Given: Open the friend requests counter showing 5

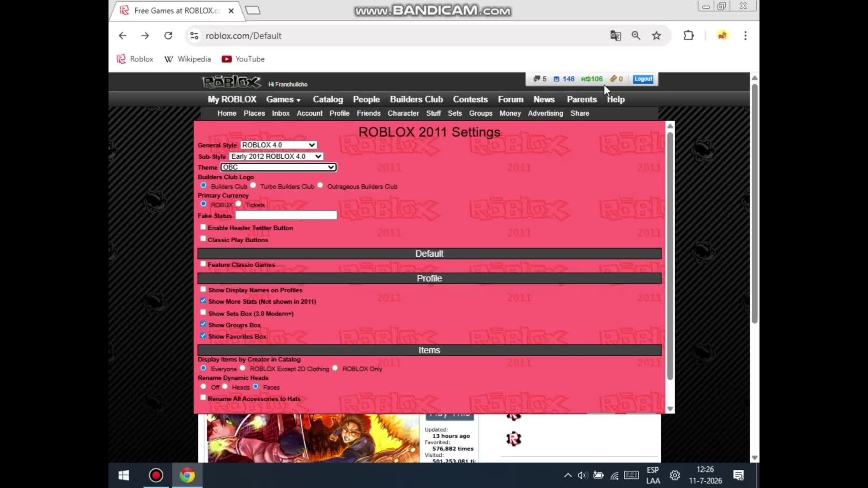Looking at the screenshot, I should click(x=540, y=79).
